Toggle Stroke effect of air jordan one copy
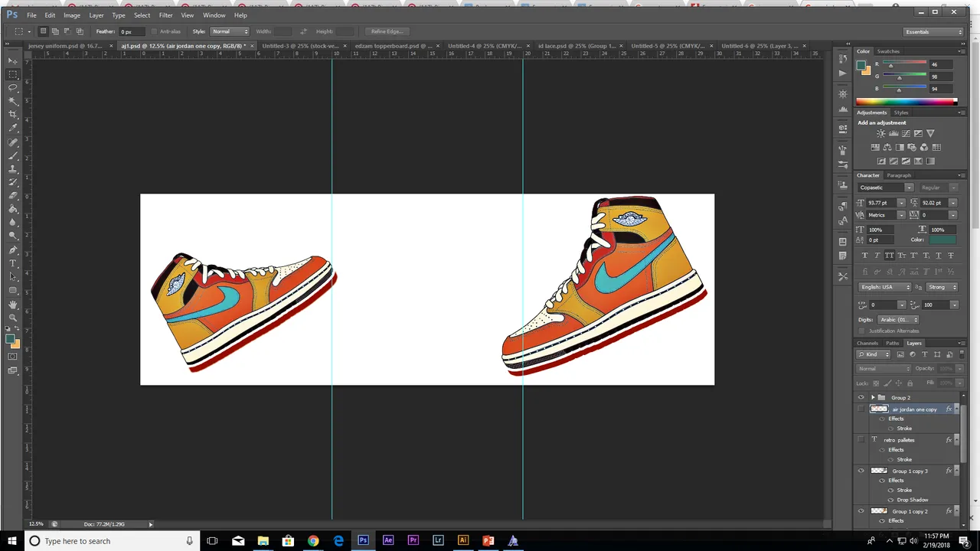Screen dimensions: 980x551 (890, 429)
